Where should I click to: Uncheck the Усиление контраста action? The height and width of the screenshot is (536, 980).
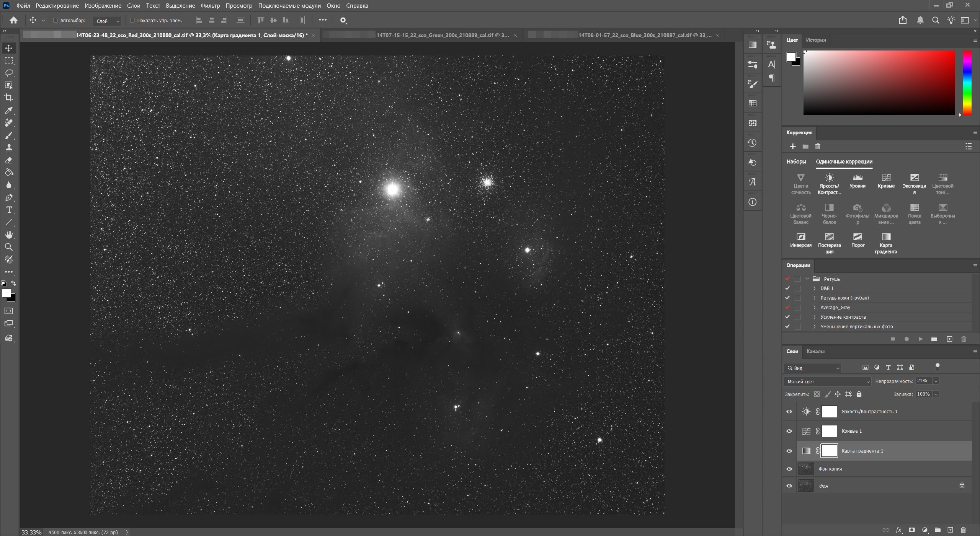(787, 317)
